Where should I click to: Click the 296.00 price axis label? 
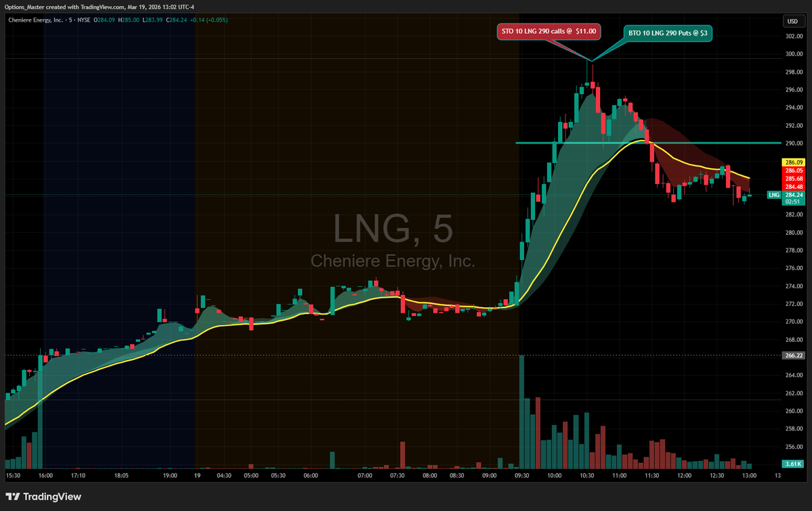click(794, 89)
